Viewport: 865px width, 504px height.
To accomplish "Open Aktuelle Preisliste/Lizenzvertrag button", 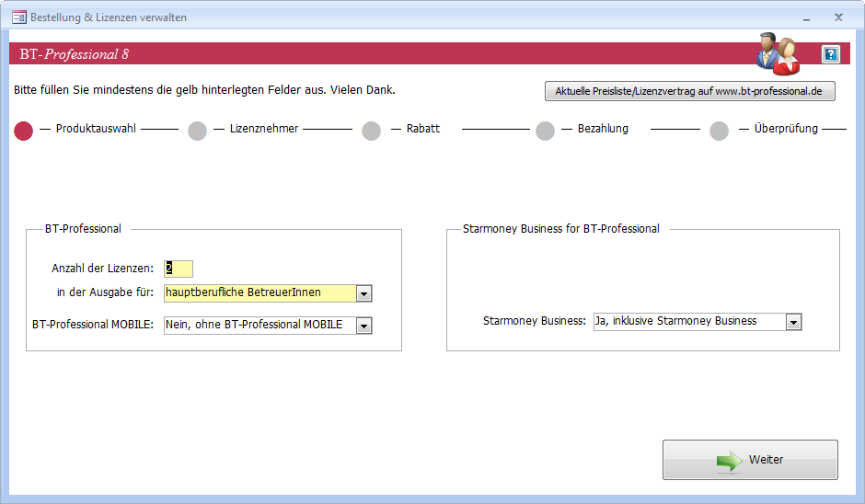I will (689, 91).
